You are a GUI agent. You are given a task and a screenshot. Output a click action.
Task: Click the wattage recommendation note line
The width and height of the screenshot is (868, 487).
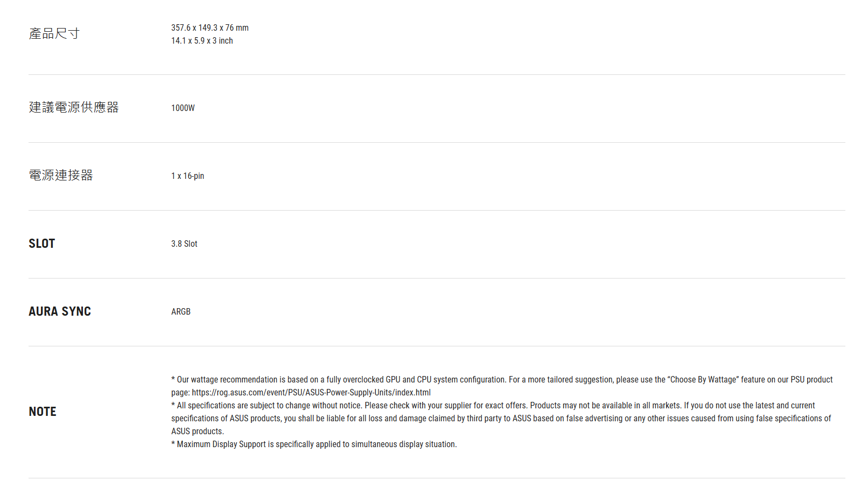502,379
